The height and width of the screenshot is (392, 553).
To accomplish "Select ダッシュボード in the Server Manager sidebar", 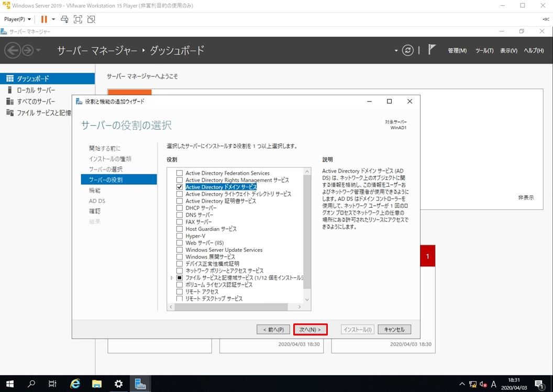I will pyautogui.click(x=47, y=79).
